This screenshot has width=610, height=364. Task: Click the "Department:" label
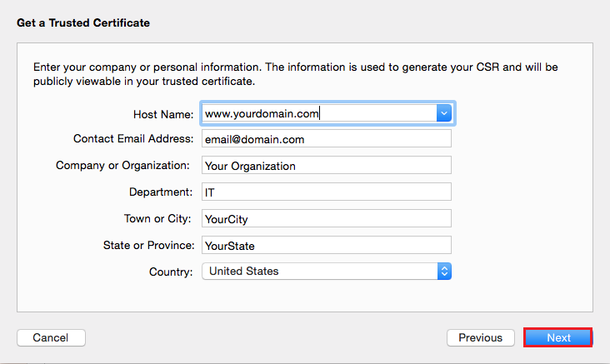click(161, 192)
